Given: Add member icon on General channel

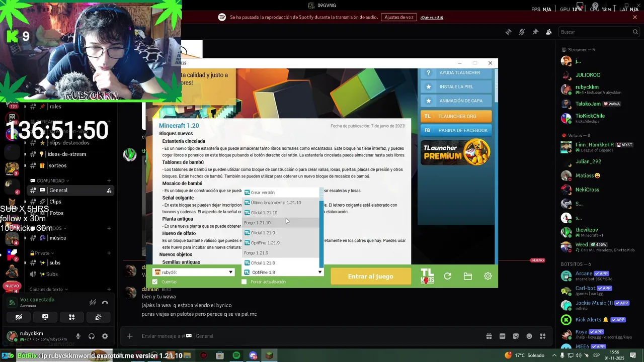Looking at the screenshot, I should point(109,191).
